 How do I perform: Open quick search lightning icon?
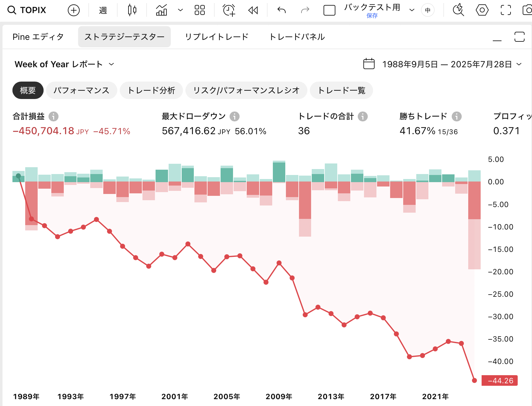point(459,10)
